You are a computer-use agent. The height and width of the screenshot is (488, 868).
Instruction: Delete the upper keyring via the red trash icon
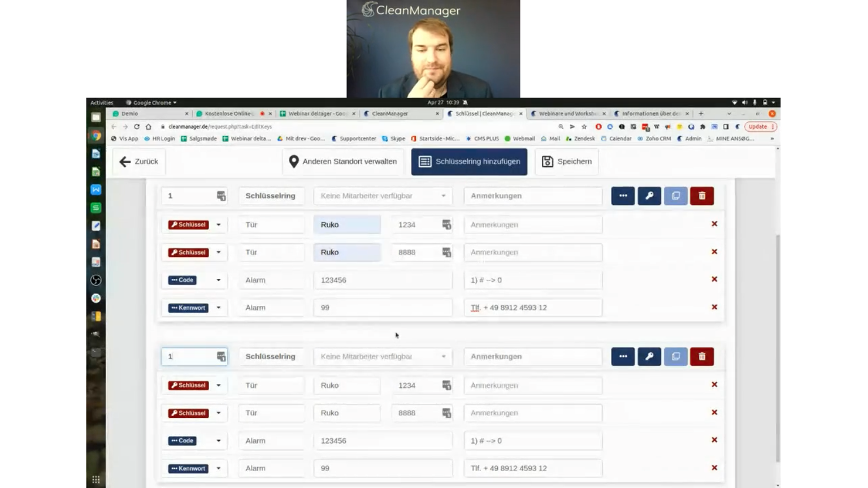pos(702,196)
